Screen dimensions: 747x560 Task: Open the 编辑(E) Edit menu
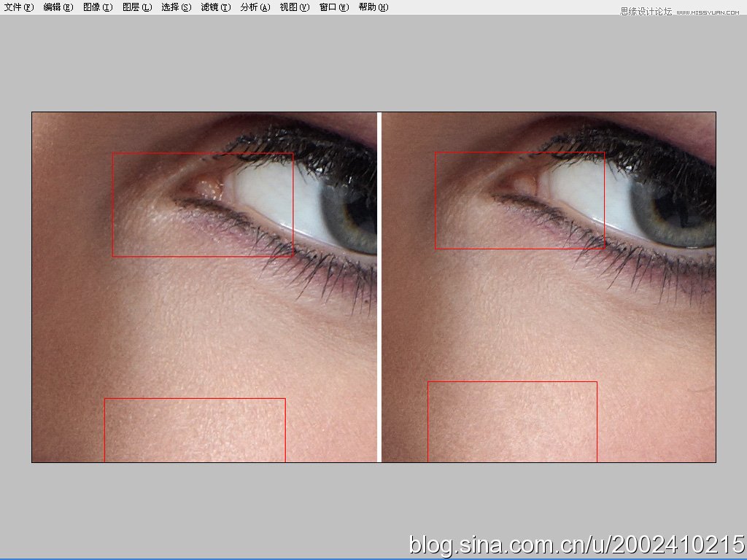(x=58, y=7)
